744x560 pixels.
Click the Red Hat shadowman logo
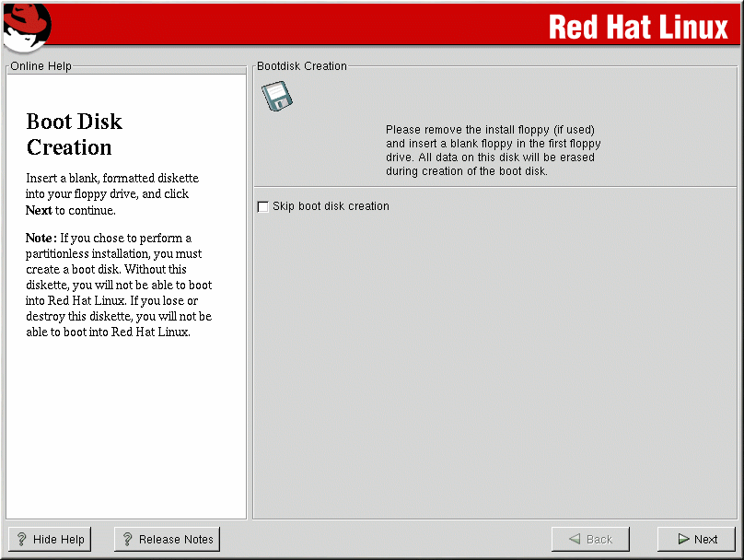26,26
